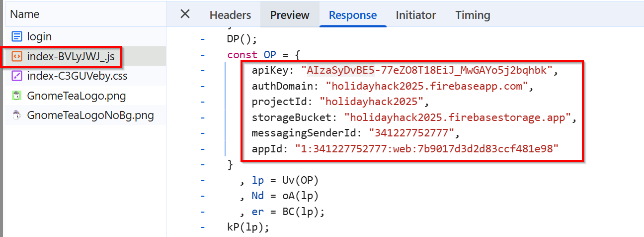Screen dimensions: 644x237
Task: Select the GnomeTeaLogoNoBg.png request entry
Action: 90,116
